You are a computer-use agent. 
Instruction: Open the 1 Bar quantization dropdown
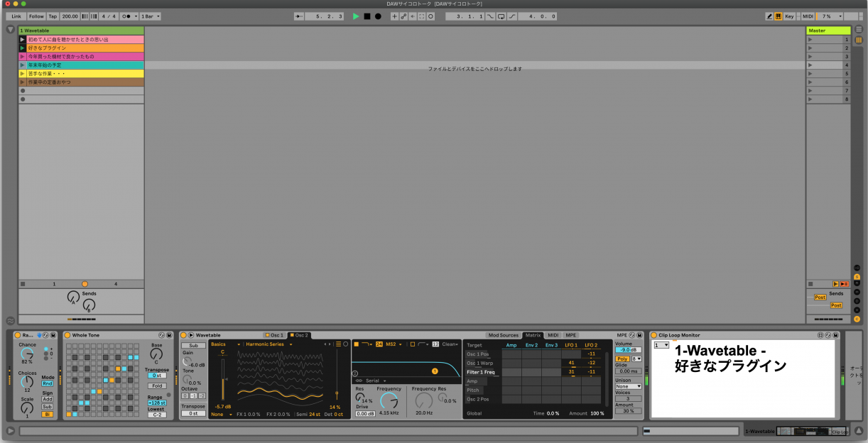[x=150, y=16]
